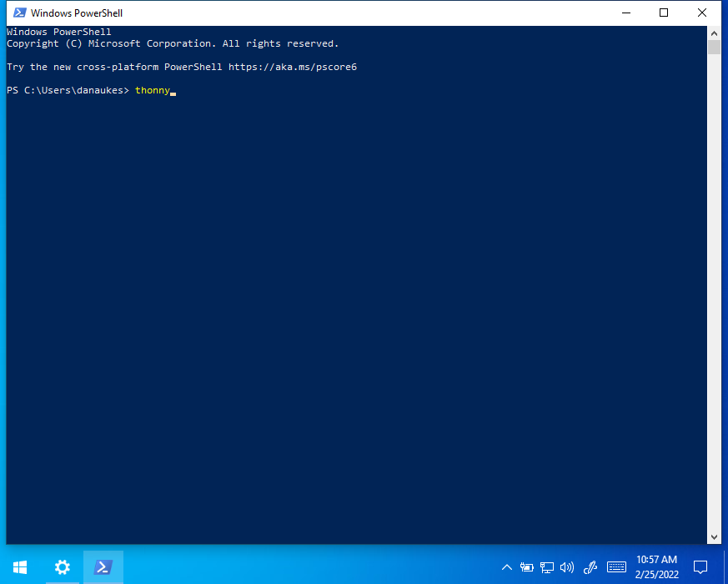Viewport: 728px width, 584px height.
Task: Click the Show desktop strip on taskbar
Action: point(725,567)
